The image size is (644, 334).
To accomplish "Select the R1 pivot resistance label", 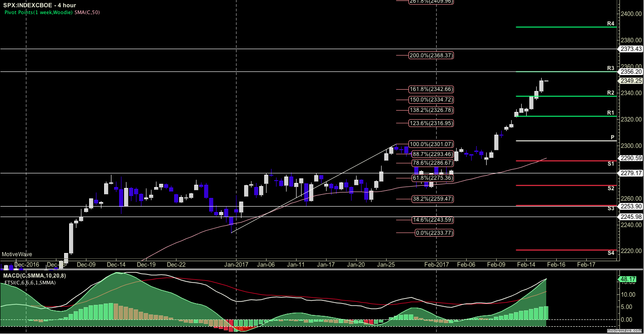I will tap(611, 112).
